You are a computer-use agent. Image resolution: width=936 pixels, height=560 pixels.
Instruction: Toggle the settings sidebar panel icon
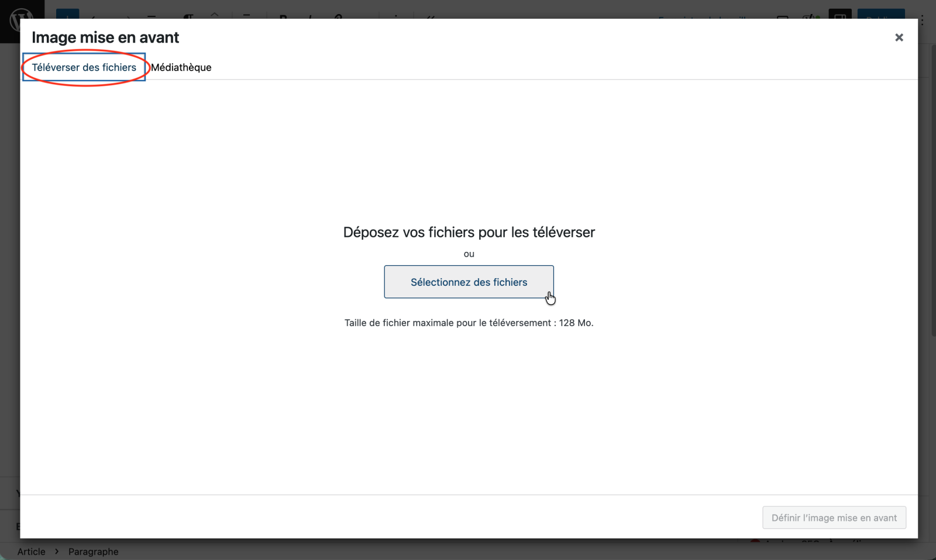point(839,15)
